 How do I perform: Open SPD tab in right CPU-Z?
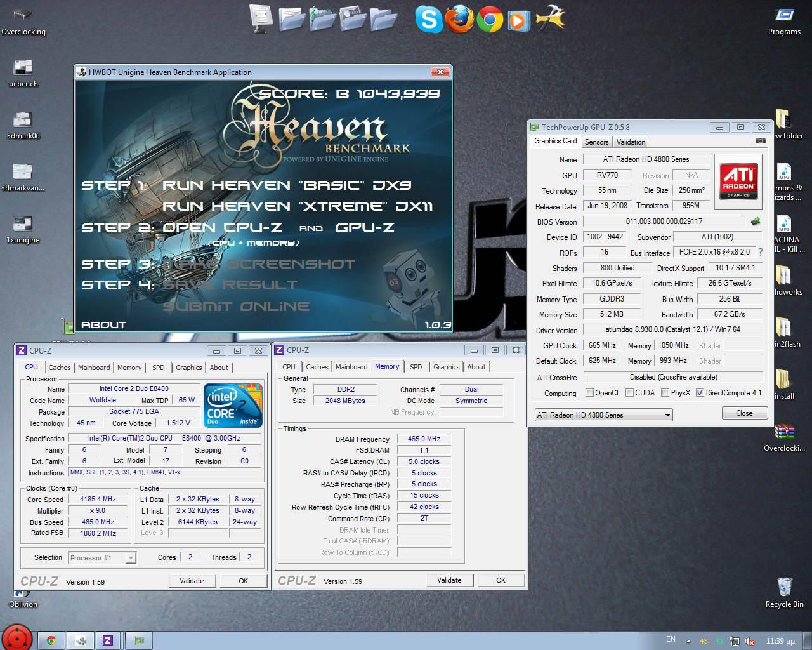click(416, 367)
